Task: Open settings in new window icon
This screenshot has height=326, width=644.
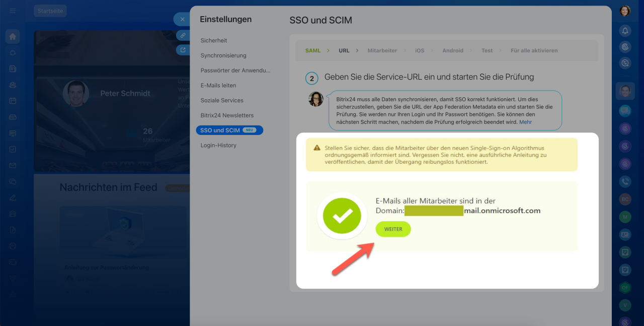Action: click(183, 50)
